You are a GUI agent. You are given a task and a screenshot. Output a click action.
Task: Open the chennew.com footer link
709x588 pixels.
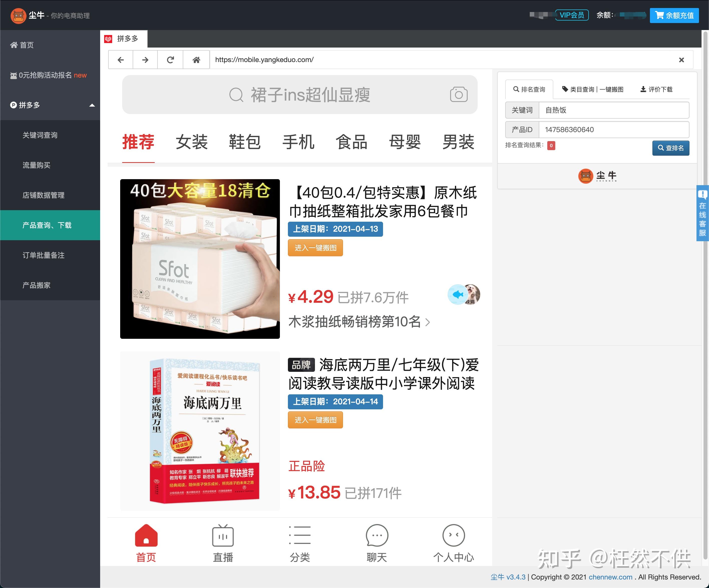610,577
